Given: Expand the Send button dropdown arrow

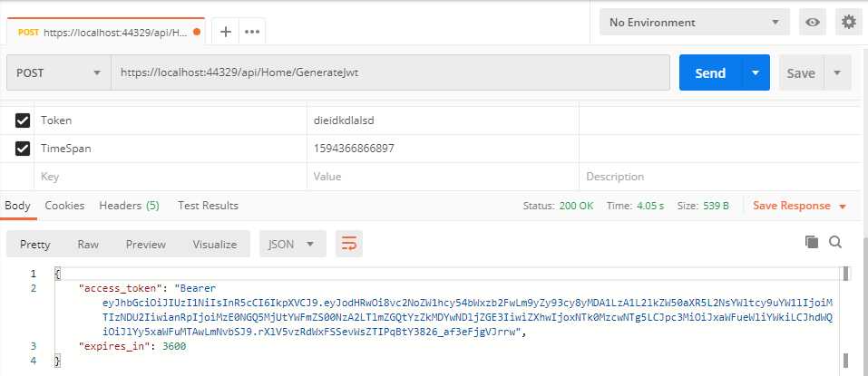Looking at the screenshot, I should [x=756, y=73].
